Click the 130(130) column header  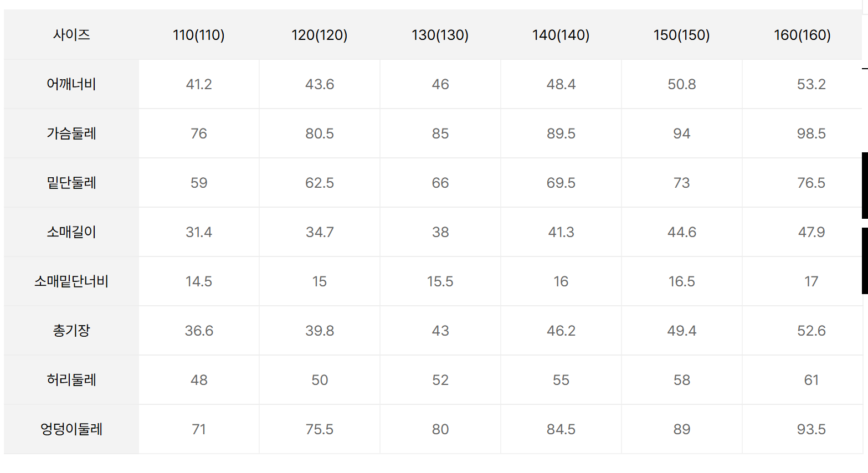440,35
